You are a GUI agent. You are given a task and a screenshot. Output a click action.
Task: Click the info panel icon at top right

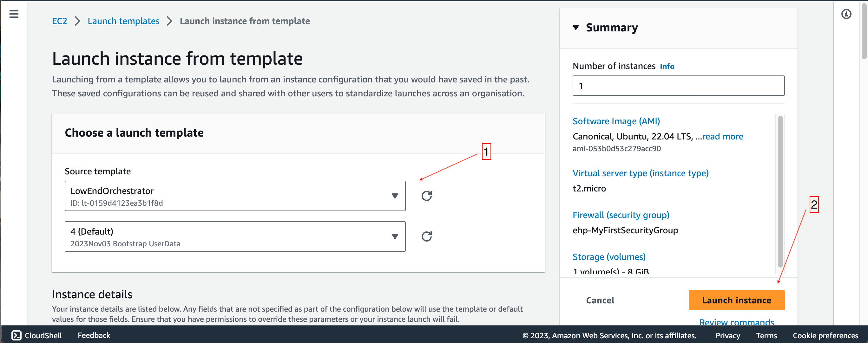tap(846, 14)
